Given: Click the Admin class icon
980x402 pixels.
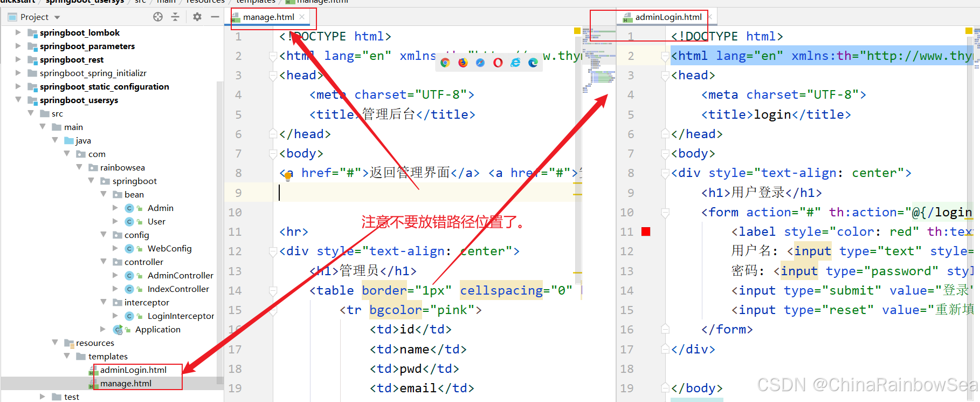Looking at the screenshot, I should (x=129, y=208).
